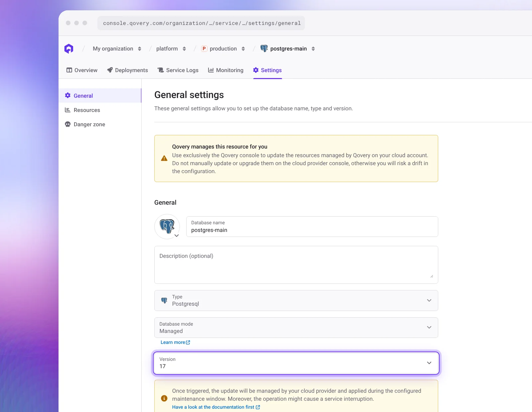Image resolution: width=532 pixels, height=412 pixels.
Task: Open the Database mode Managed dropdown
Action: pos(296,328)
